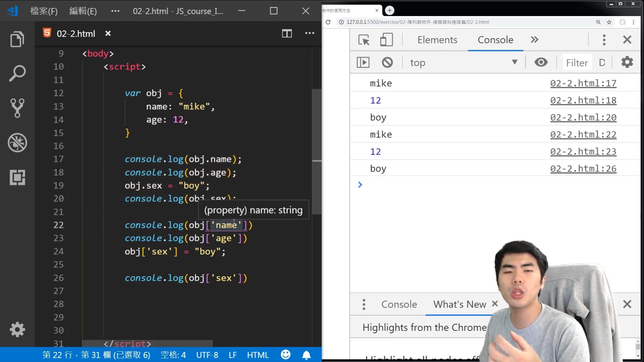The image size is (644, 362).
Task: Toggle the console sidebar panel
Action: 363,63
